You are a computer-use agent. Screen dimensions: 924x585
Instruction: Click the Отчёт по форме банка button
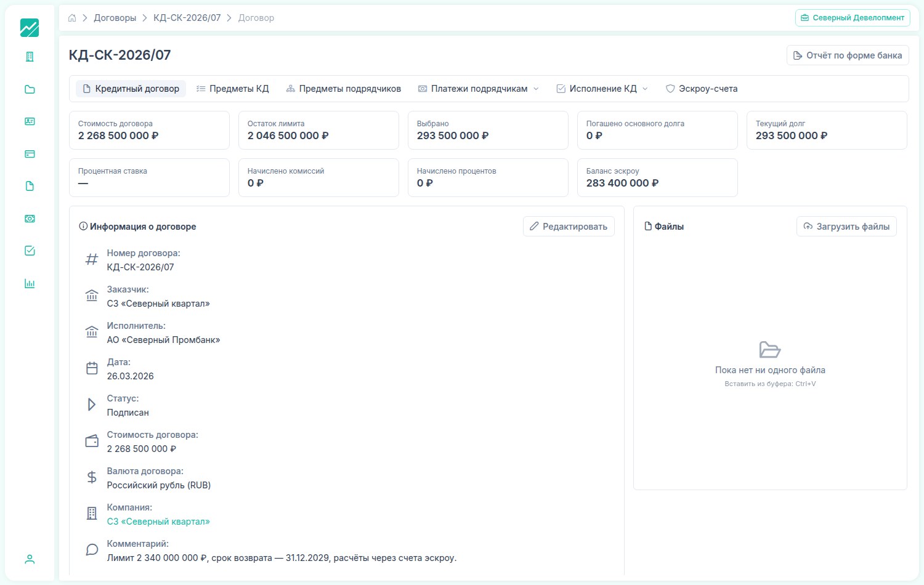pos(848,55)
